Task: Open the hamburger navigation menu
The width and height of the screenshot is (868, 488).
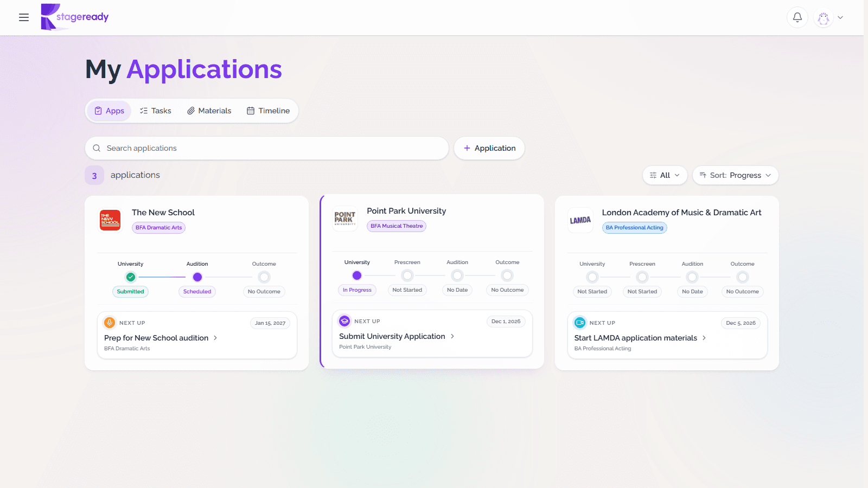Action: tap(24, 17)
